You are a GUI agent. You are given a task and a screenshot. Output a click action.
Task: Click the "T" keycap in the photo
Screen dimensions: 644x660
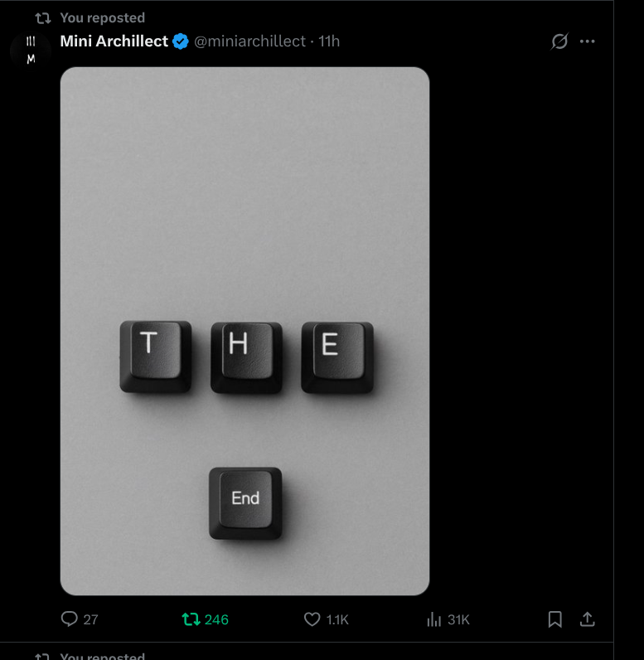click(x=155, y=356)
